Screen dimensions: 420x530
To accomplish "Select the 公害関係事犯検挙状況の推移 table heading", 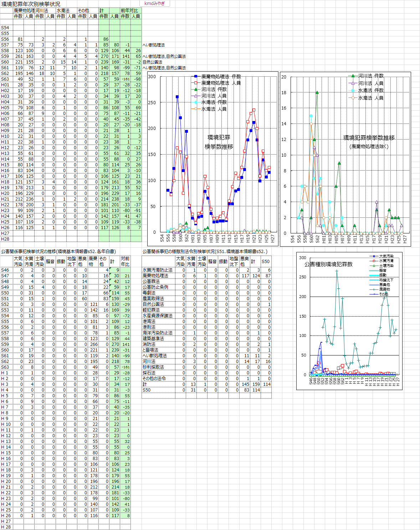I will pyautogui.click(x=58, y=252).
